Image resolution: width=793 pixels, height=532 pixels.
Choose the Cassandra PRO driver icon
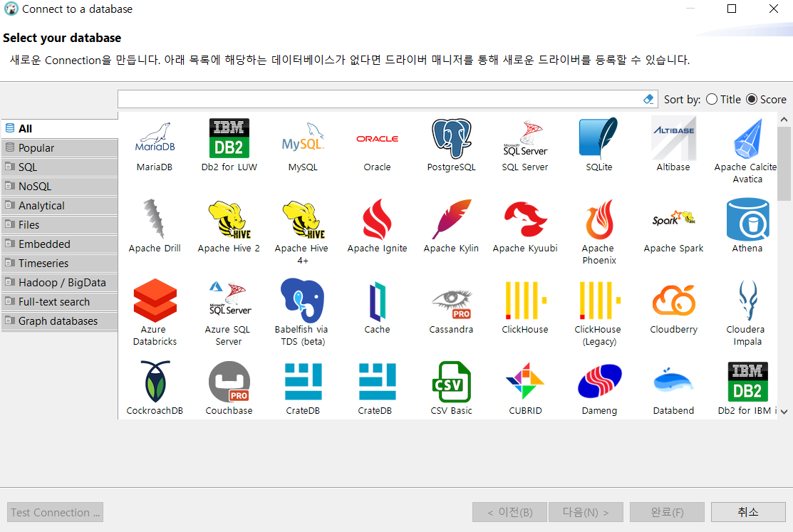point(451,303)
